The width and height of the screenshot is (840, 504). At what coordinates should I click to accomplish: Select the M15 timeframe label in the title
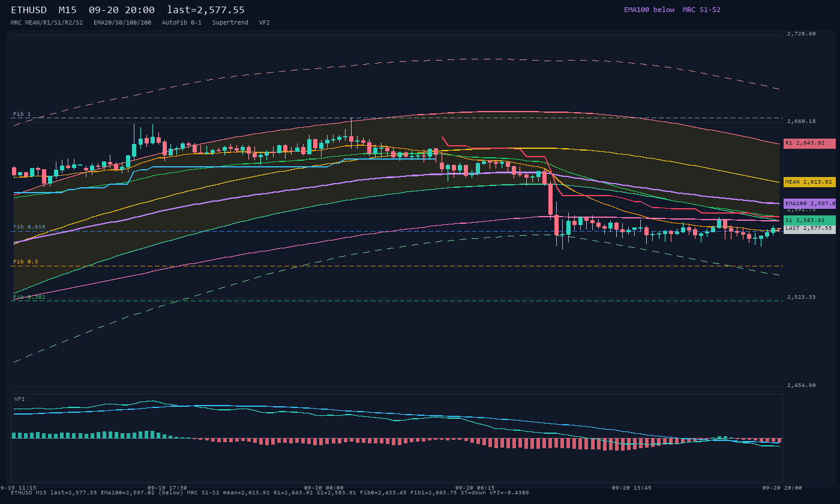(67, 10)
